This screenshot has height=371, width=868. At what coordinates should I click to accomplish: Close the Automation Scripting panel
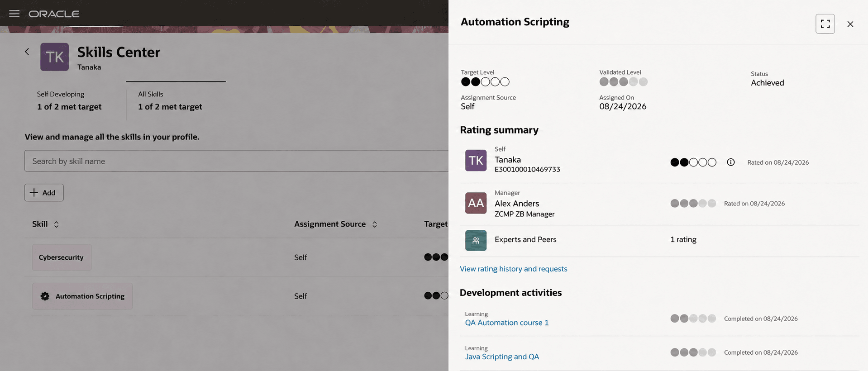pyautogui.click(x=850, y=24)
